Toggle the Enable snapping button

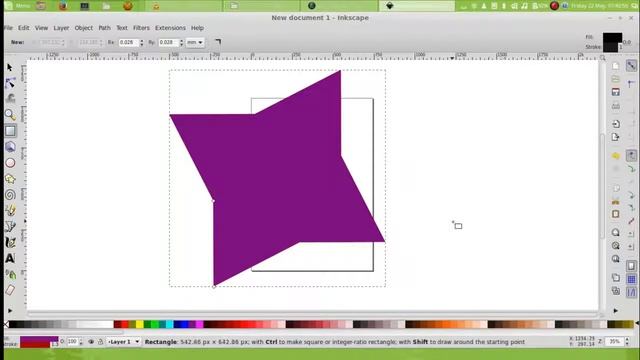(x=631, y=66)
